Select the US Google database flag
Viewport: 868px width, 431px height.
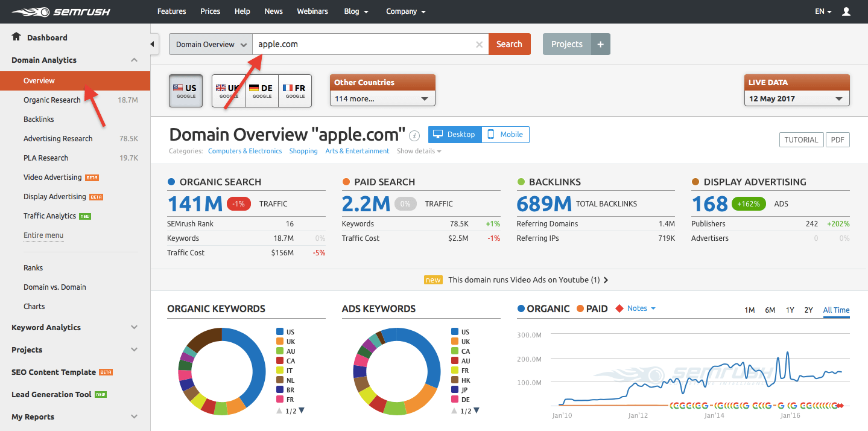[185, 90]
